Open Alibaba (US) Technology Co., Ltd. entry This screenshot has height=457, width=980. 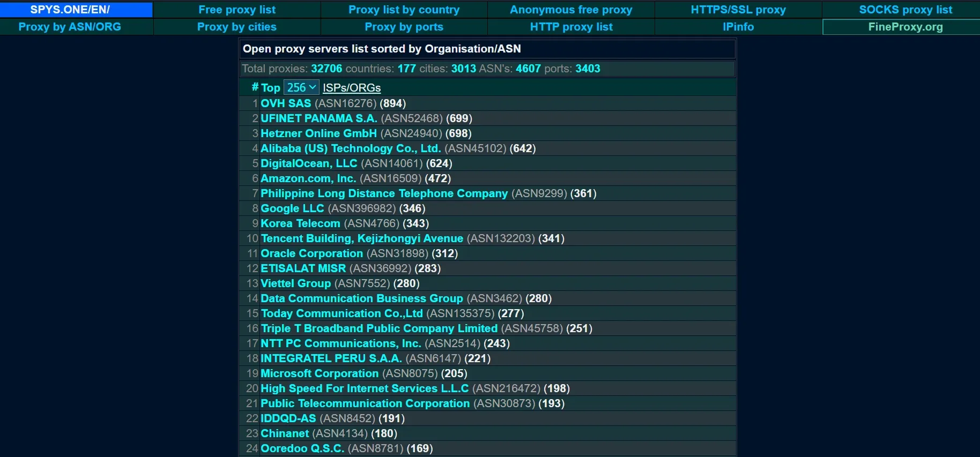coord(351,148)
